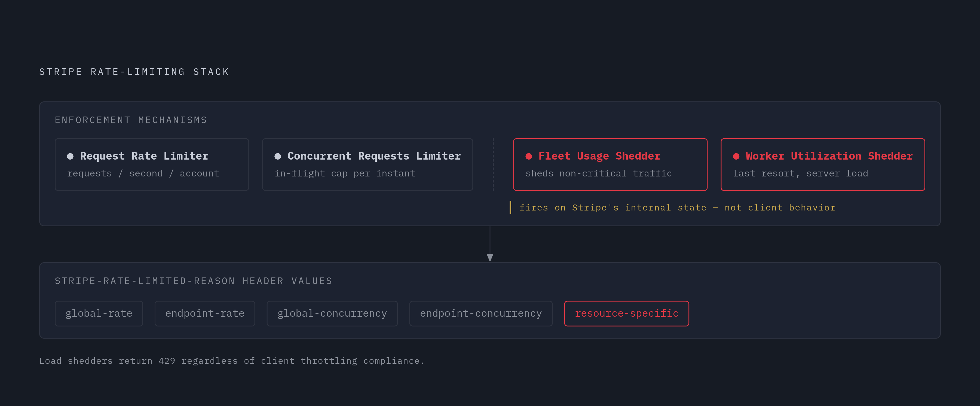980x406 pixels.
Task: Click the STRIPE RATE-LIMITING STACK title
Action: click(134, 72)
